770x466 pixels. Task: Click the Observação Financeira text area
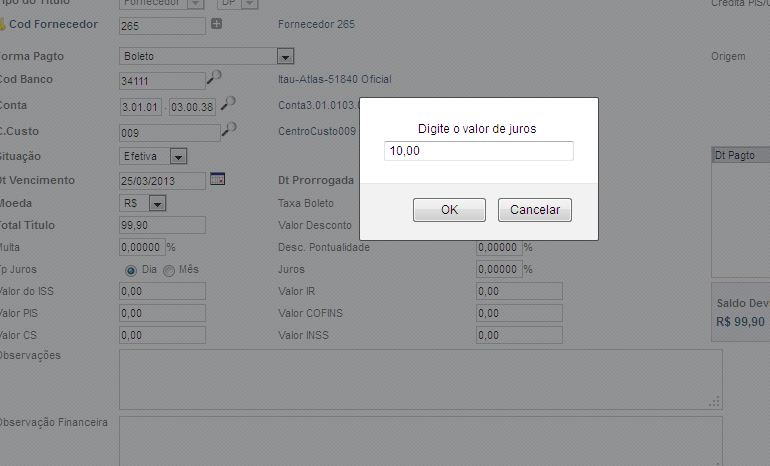click(420, 441)
